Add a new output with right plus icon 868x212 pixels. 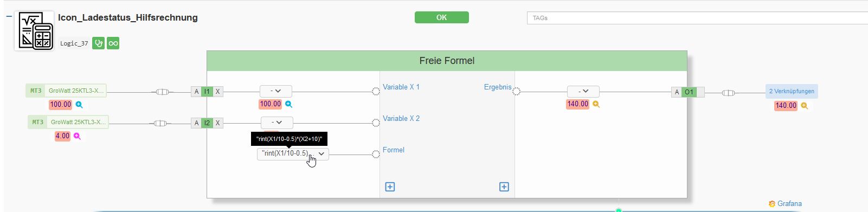point(504,187)
